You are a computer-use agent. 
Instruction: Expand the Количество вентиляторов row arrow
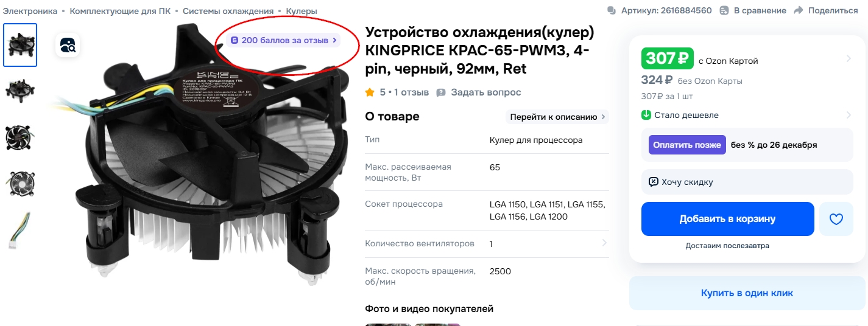click(x=604, y=243)
